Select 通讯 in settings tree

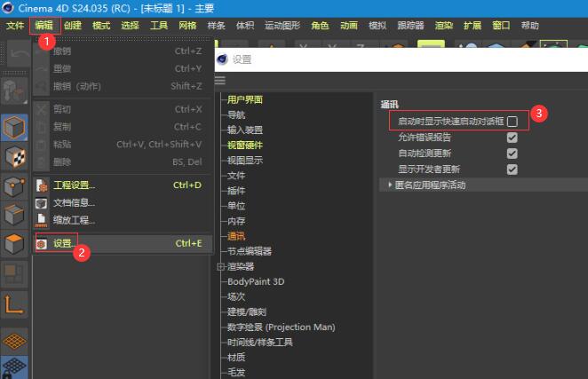click(x=236, y=236)
